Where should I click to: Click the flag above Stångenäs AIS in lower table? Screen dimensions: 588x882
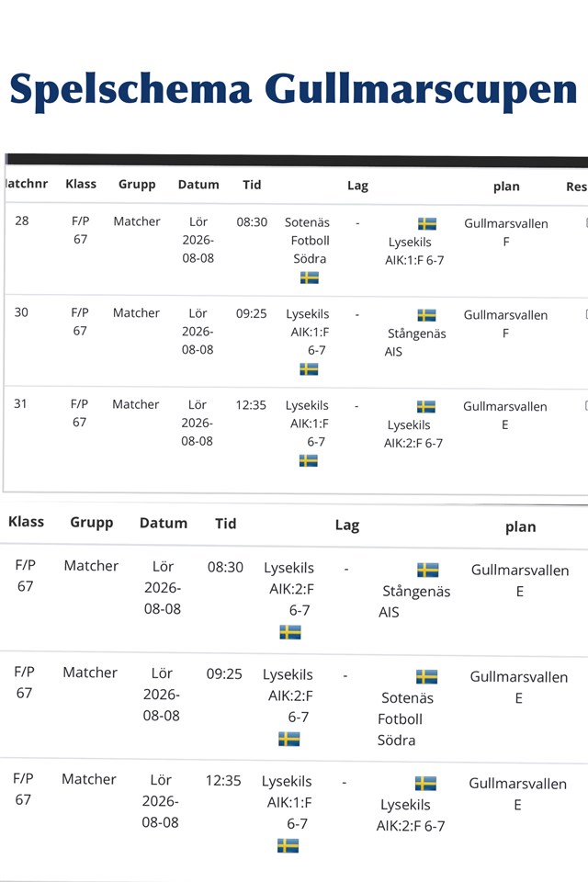(x=427, y=570)
